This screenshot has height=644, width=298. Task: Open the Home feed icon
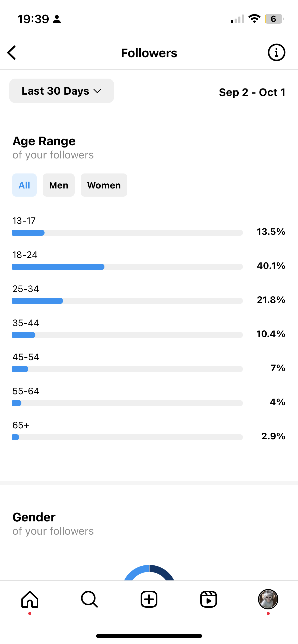30,599
